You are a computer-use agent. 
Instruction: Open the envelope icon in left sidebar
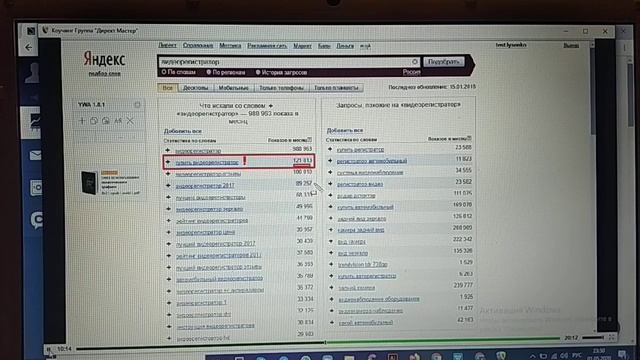(35, 155)
